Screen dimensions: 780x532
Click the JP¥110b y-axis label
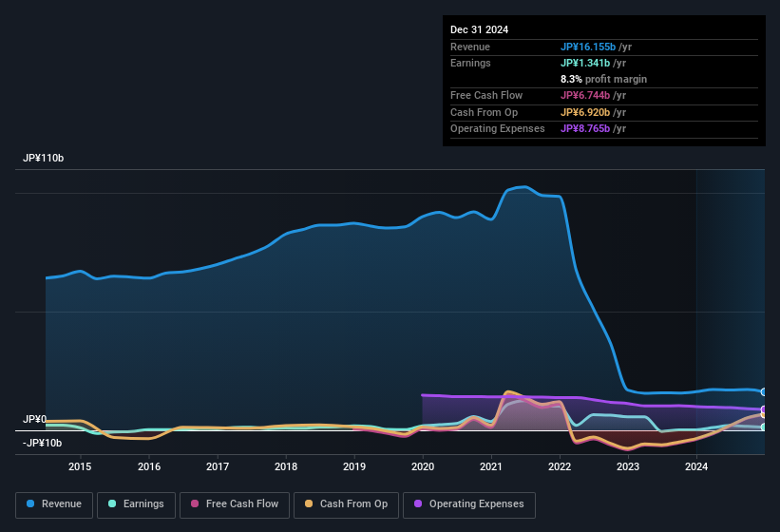[44, 158]
